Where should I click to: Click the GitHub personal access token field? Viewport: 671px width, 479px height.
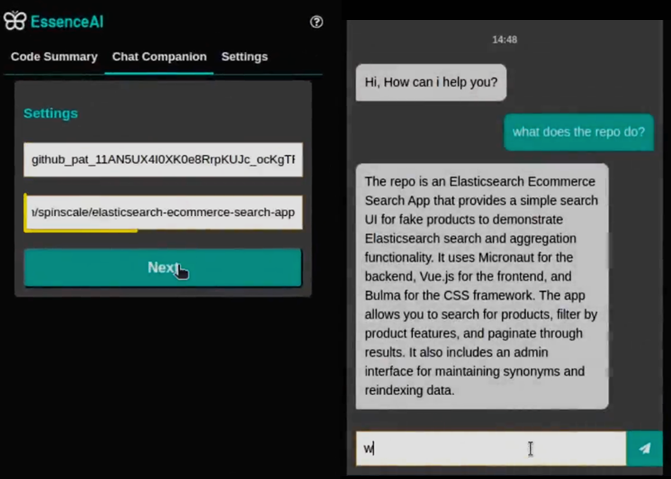pyautogui.click(x=163, y=159)
